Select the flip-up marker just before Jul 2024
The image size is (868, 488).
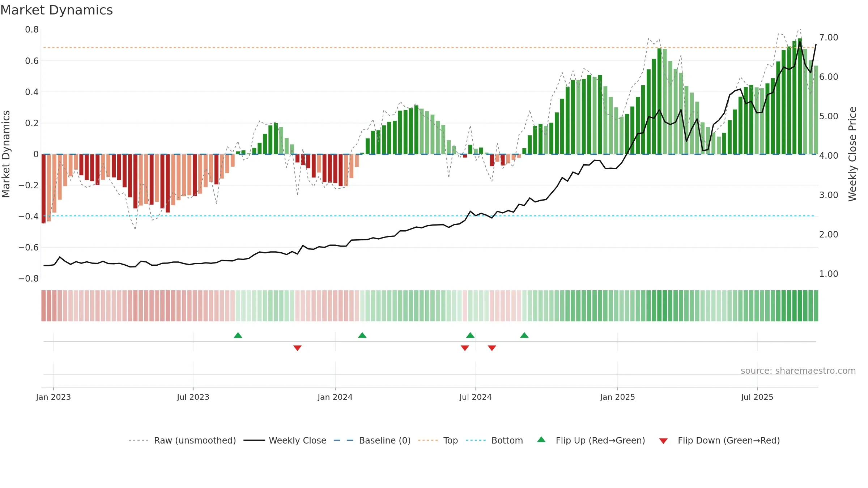[x=470, y=335]
